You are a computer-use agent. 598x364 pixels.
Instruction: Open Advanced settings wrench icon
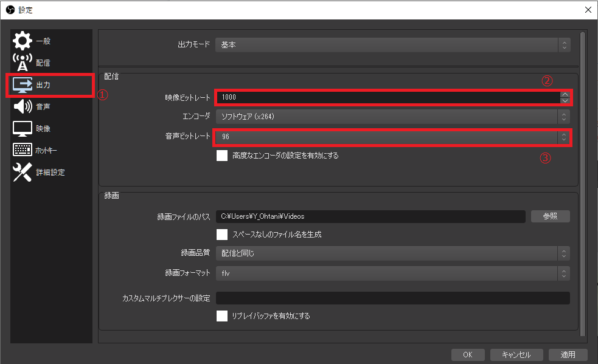[23, 172]
